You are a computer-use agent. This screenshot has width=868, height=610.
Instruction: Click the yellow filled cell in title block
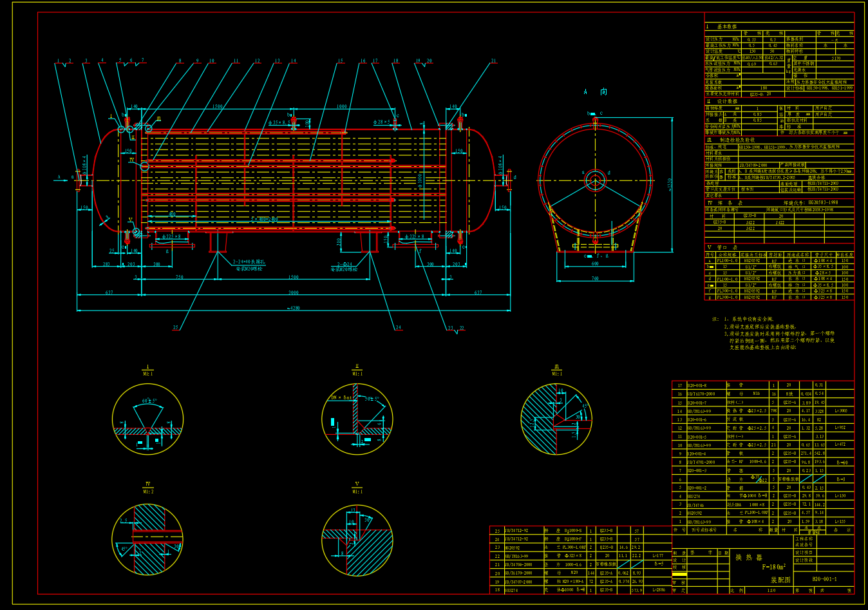[679, 574]
